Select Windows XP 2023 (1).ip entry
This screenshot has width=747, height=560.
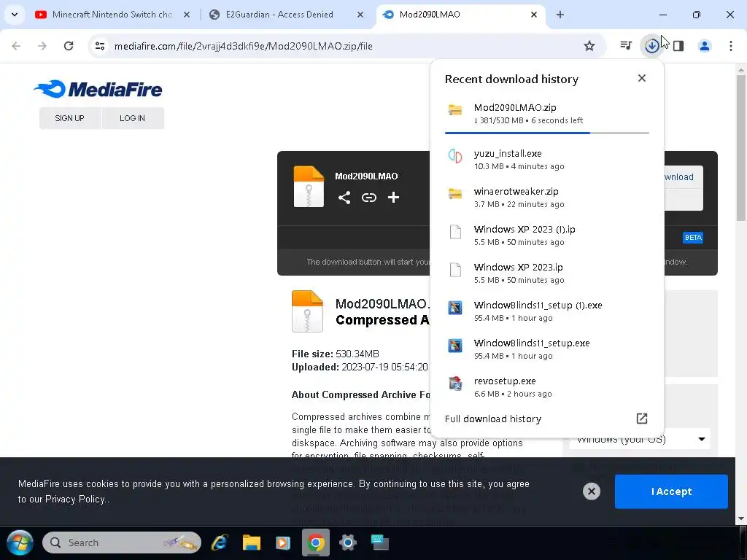547,236
